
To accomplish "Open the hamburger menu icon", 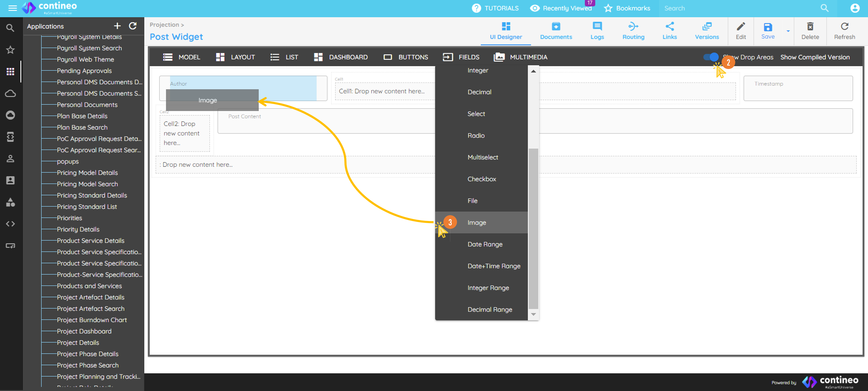I will 12,8.
